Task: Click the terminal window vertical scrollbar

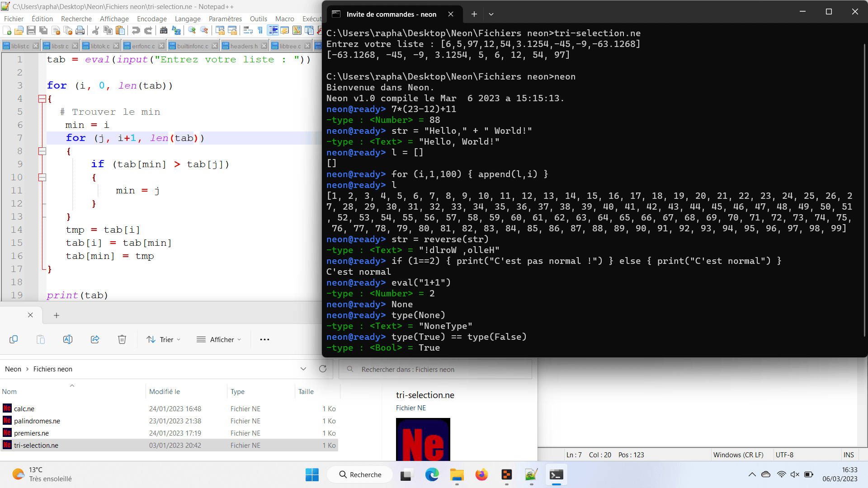Action: [864, 190]
